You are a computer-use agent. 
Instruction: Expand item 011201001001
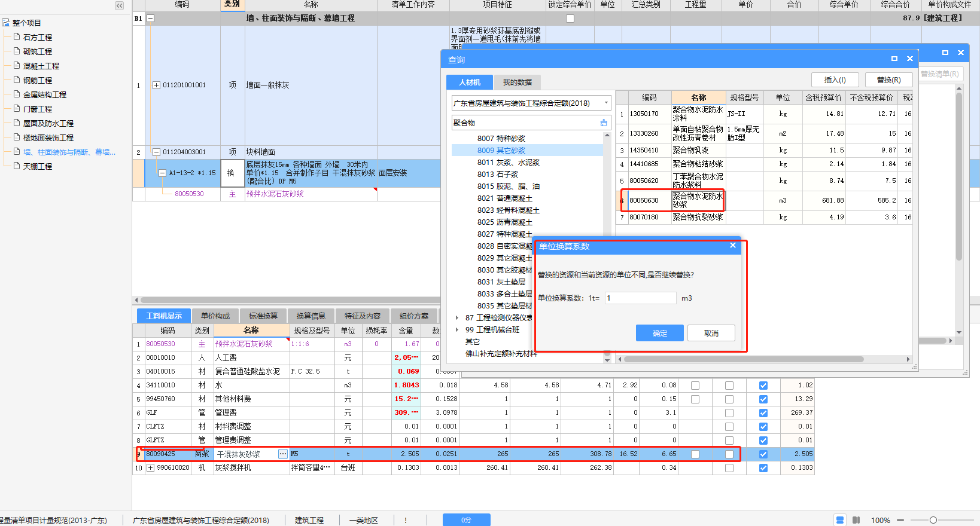point(157,85)
